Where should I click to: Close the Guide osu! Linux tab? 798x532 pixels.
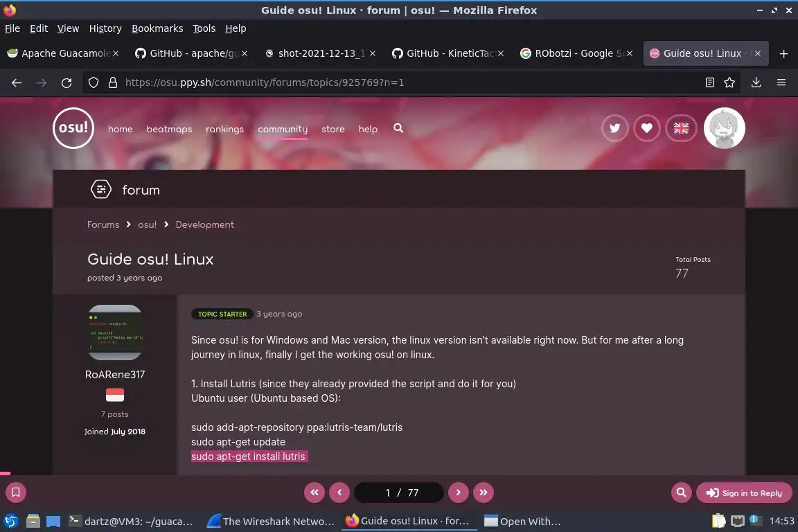tap(757, 53)
